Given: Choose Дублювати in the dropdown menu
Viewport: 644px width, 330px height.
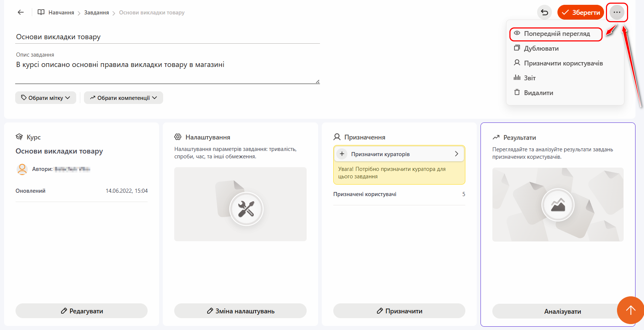Looking at the screenshot, I should pyautogui.click(x=541, y=48).
